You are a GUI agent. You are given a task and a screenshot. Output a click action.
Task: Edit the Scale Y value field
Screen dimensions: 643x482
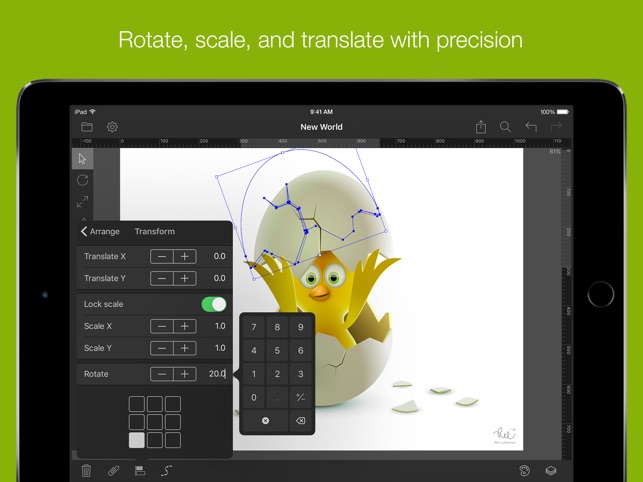(220, 348)
